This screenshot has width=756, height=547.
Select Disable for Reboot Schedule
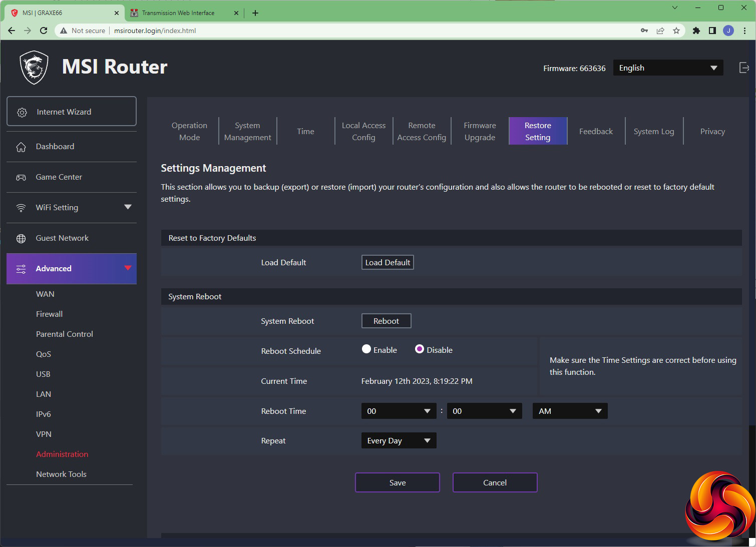coord(420,349)
